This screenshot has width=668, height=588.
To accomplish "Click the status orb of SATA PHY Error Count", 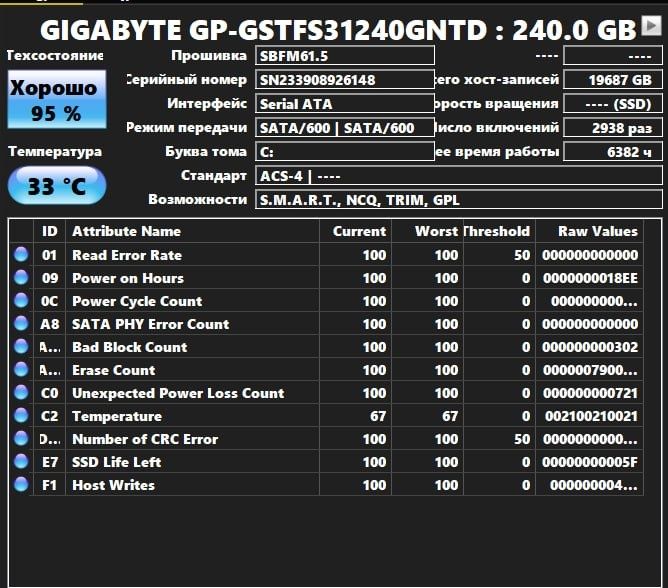I will pos(21,323).
